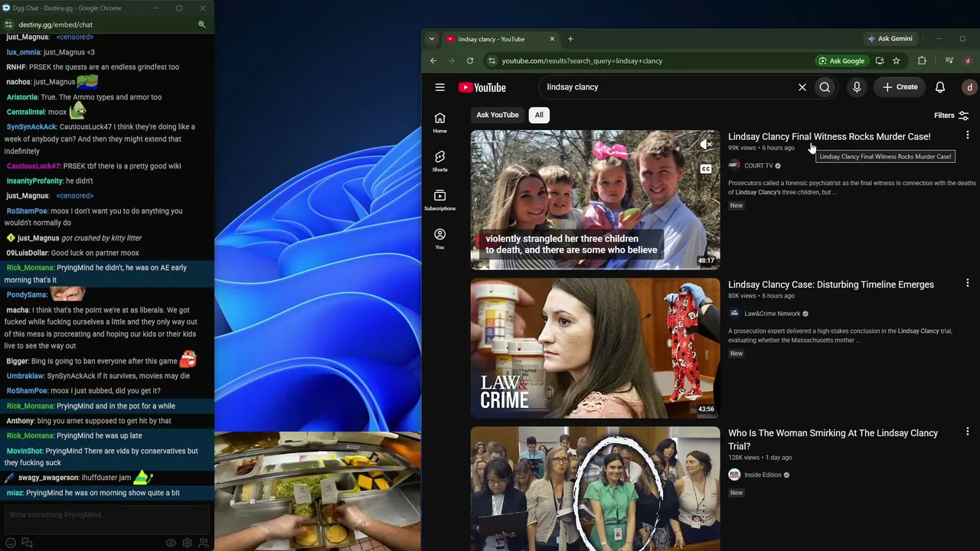Viewport: 980px width, 551px height.
Task: Open Chrome media controls icon
Action: point(949,60)
